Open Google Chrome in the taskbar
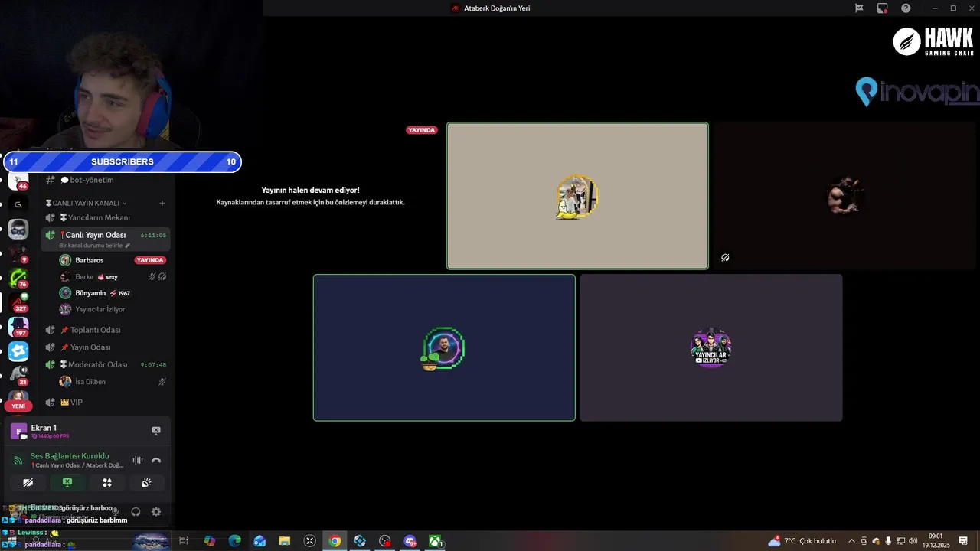980x551 pixels. [x=335, y=541]
